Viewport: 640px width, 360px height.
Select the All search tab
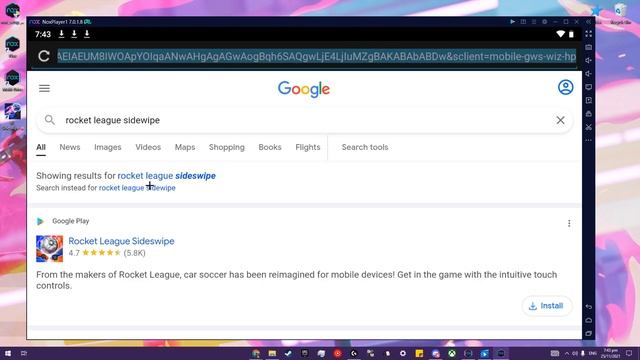(x=41, y=147)
